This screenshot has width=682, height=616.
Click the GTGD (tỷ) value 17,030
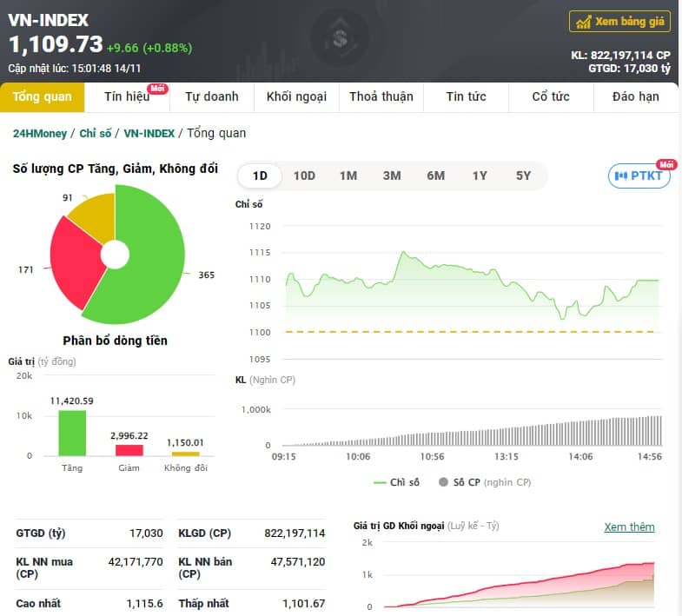click(x=146, y=533)
